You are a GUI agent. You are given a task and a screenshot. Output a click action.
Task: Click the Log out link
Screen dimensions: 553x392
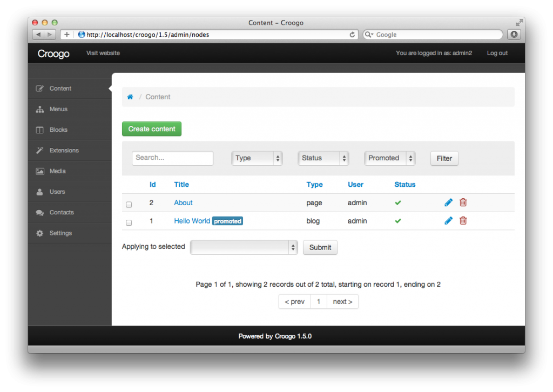pos(497,53)
